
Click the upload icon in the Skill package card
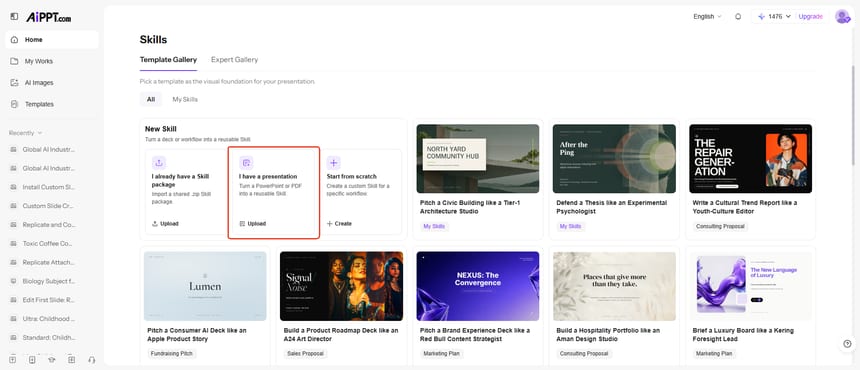click(x=159, y=162)
